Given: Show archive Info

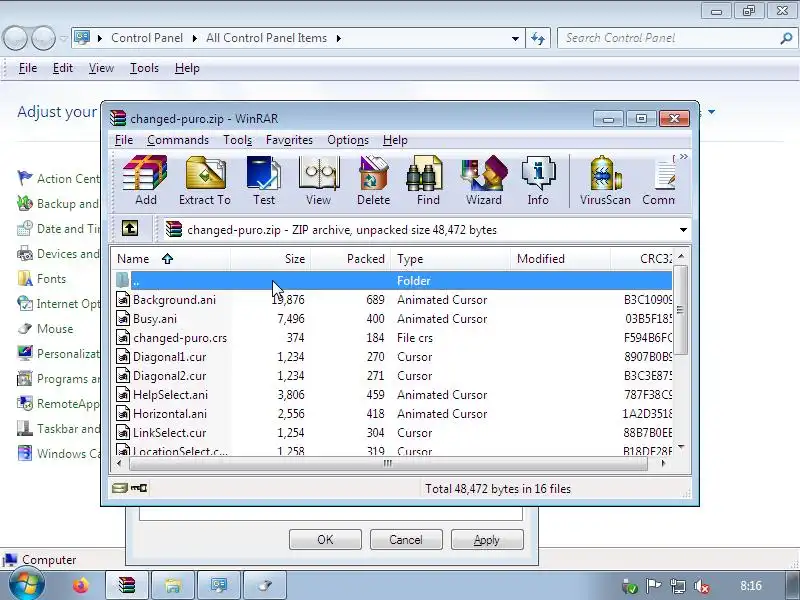Looking at the screenshot, I should pos(538,181).
